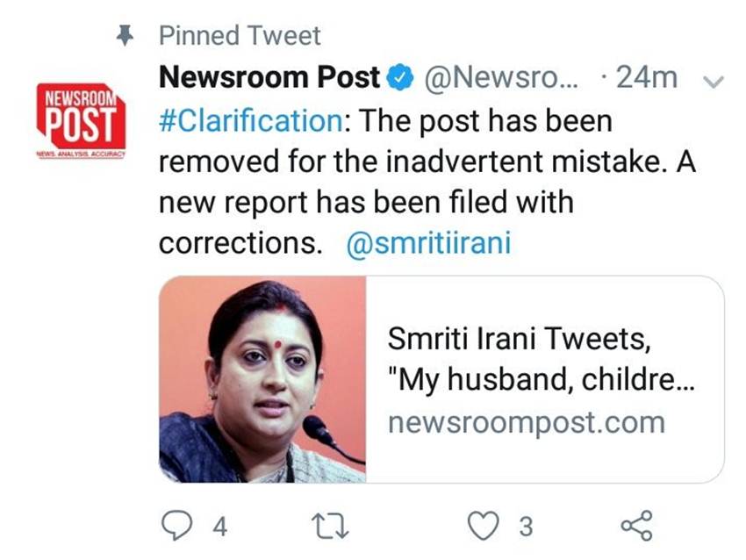Click the reply speech bubble icon
Viewport: 746px width, 560px height.
pos(178,525)
